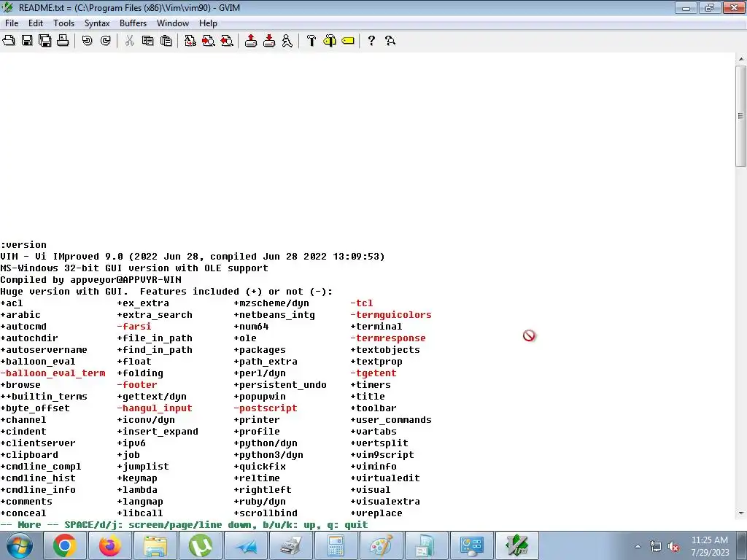747x560 pixels.
Task: Jump to tag with the yellow tag icon
Action: 348,41
